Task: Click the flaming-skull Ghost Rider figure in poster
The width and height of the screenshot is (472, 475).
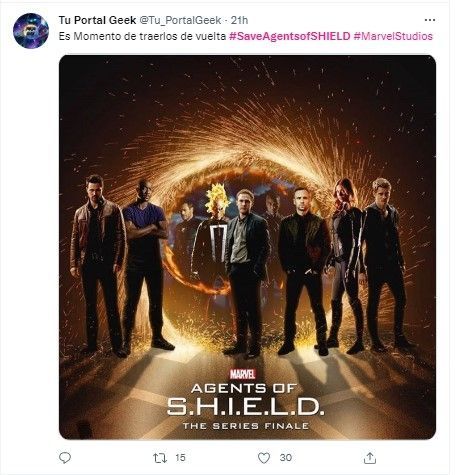Action: [x=212, y=233]
